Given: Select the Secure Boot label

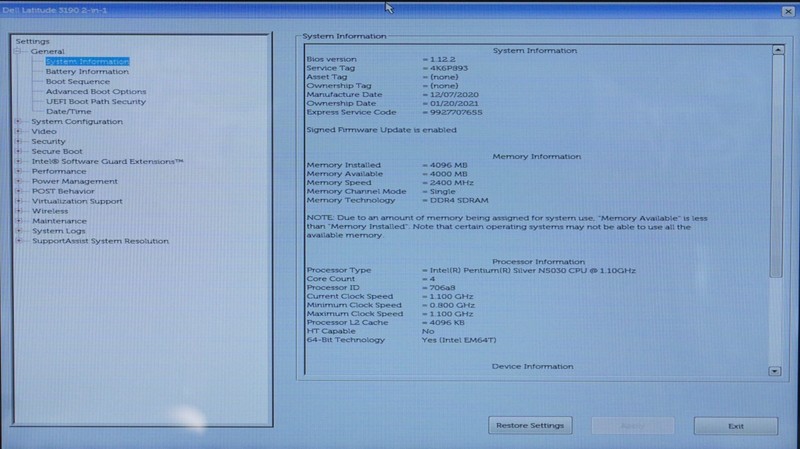Looking at the screenshot, I should [x=57, y=151].
